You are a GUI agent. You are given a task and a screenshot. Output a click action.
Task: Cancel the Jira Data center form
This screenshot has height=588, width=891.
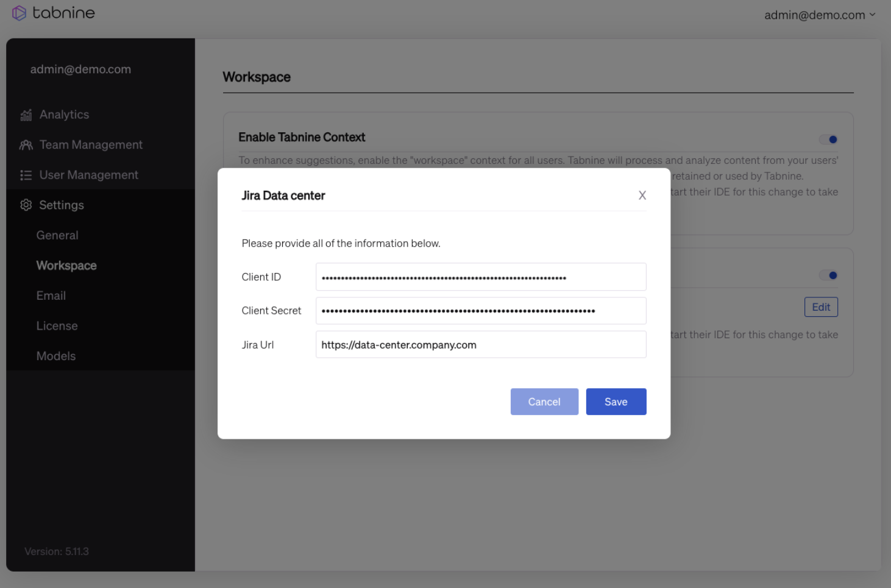(x=544, y=402)
